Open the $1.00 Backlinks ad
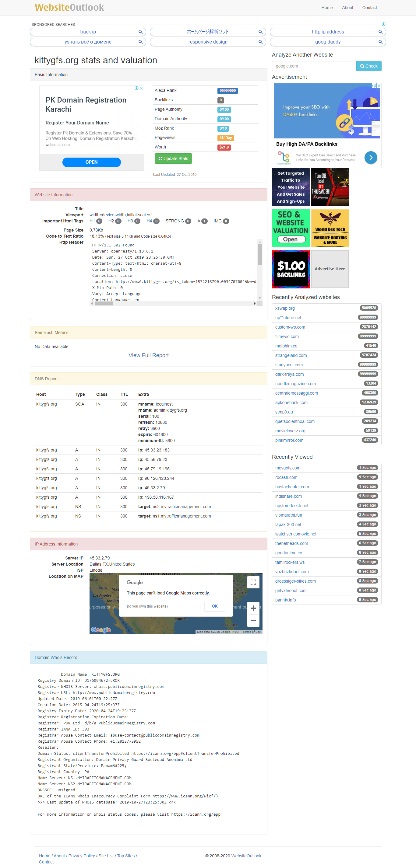Viewport: 416px width, 868px height. [x=291, y=269]
